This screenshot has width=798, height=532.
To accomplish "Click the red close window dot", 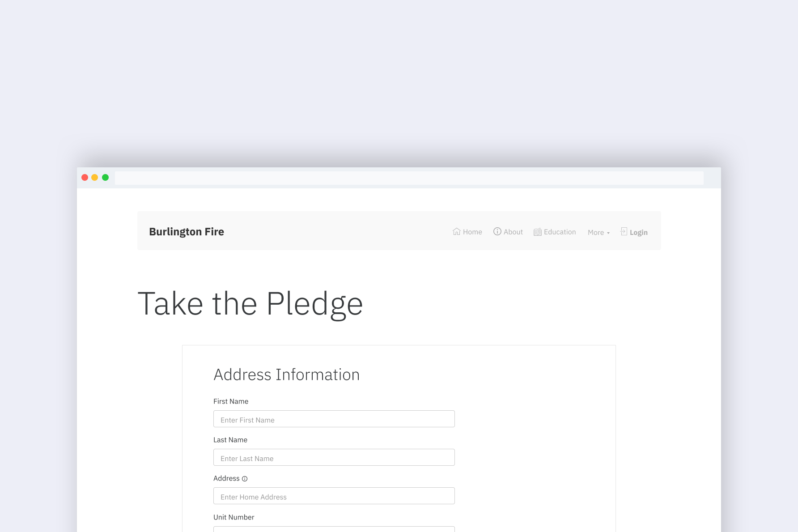I will (85, 178).
